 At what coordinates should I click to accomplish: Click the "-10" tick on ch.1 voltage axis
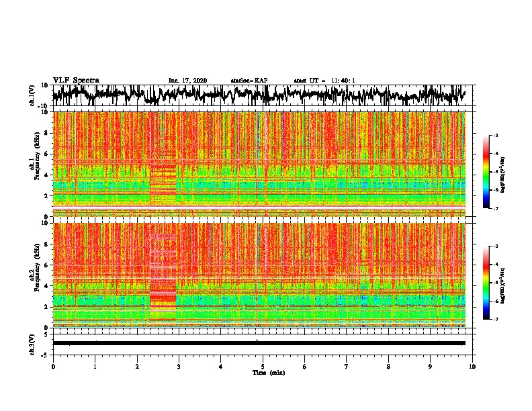(x=44, y=106)
